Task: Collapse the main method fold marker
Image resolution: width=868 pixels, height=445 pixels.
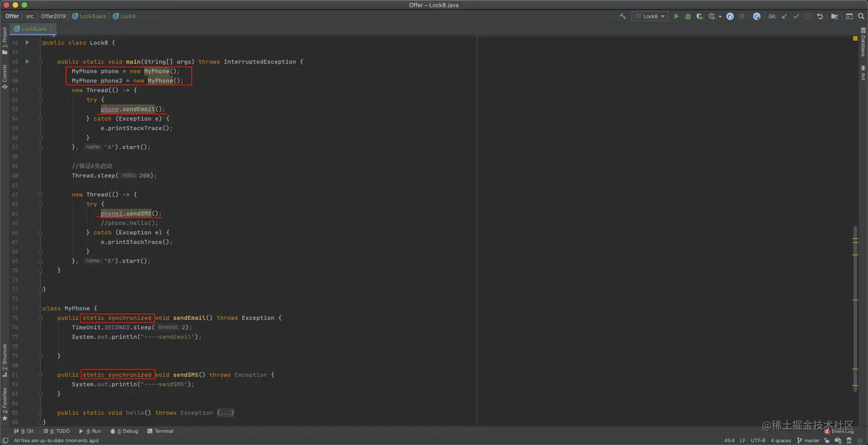Action: [40, 61]
